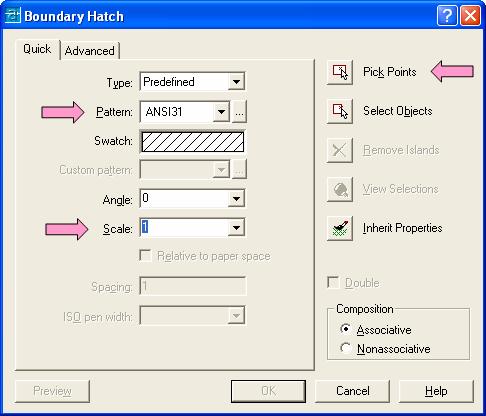This screenshot has height=416, width=486.
Task: Expand the Angle dropdown
Action: pos(236,199)
